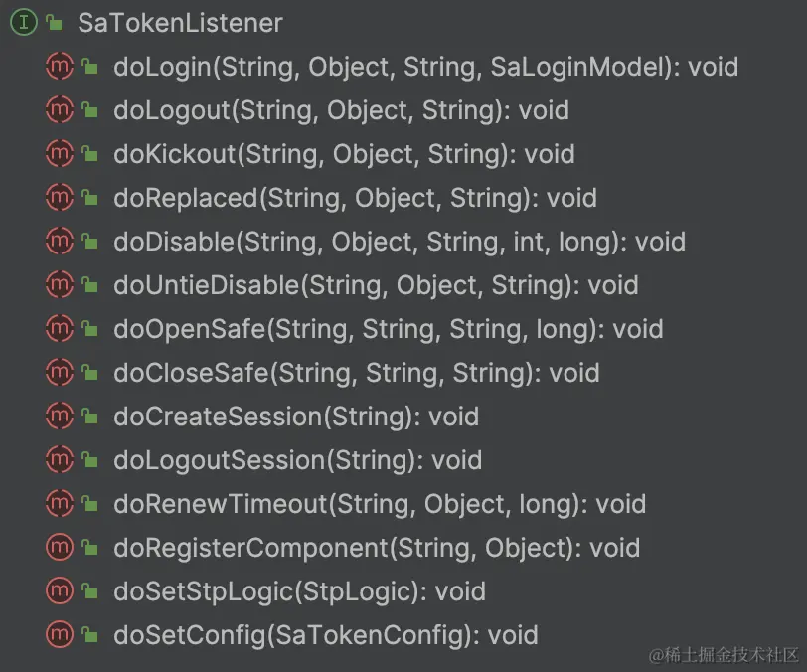Select the doCloseSafe method entry
This screenshot has height=672, width=807.
pos(356,373)
